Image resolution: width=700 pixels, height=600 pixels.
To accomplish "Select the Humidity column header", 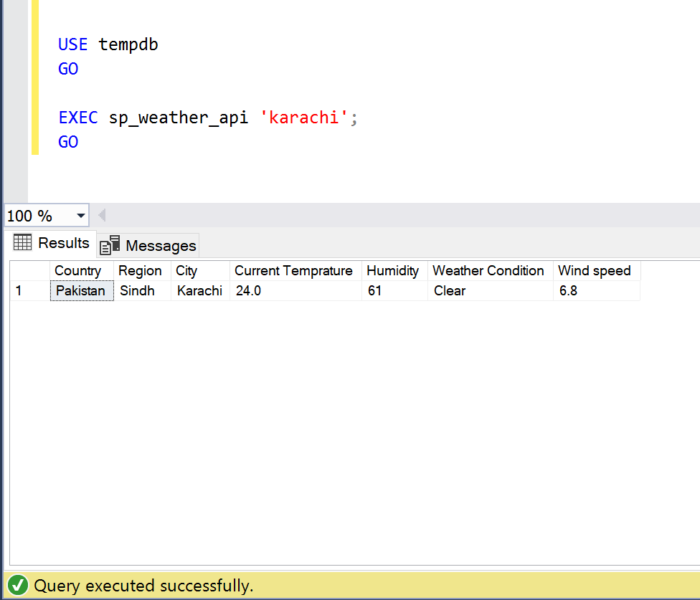I will click(x=392, y=271).
